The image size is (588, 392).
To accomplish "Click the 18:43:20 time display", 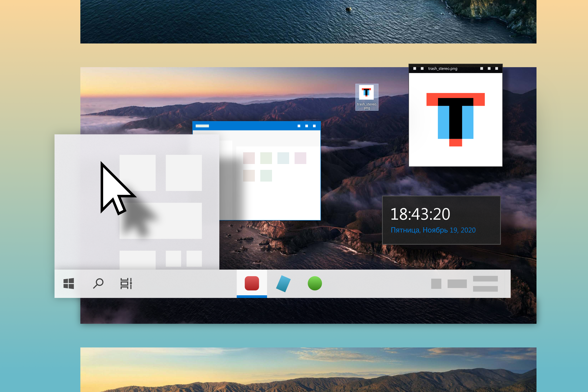I will 420,214.
